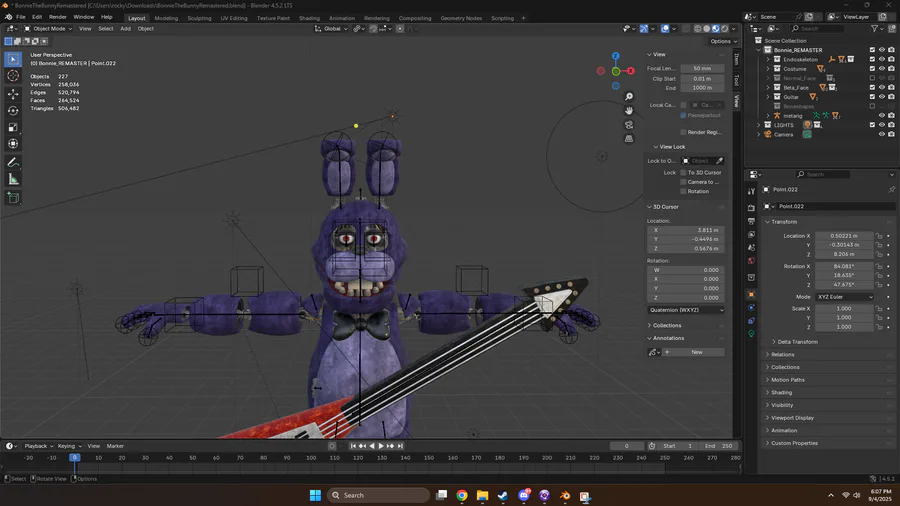
Task: Activate the Scale tool
Action: (x=13, y=127)
